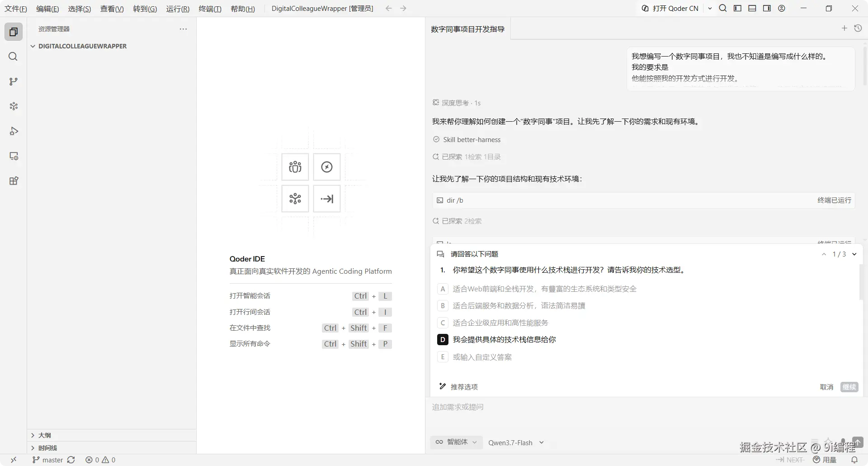Go to next question with down chevron
This screenshot has width=868, height=466.
tap(854, 254)
